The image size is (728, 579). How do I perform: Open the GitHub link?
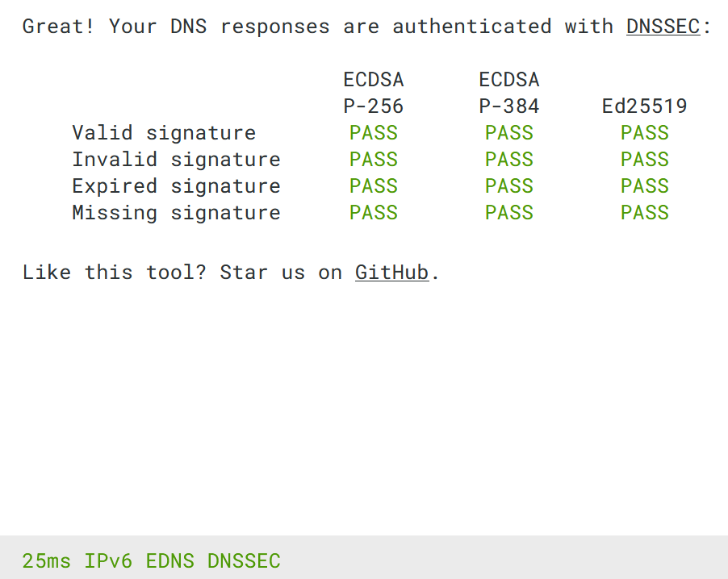click(x=392, y=273)
